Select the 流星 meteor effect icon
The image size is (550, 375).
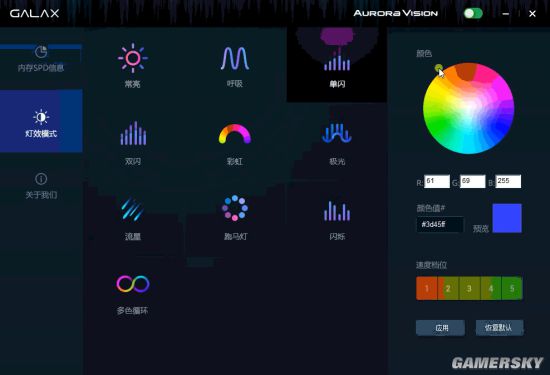coord(133,209)
